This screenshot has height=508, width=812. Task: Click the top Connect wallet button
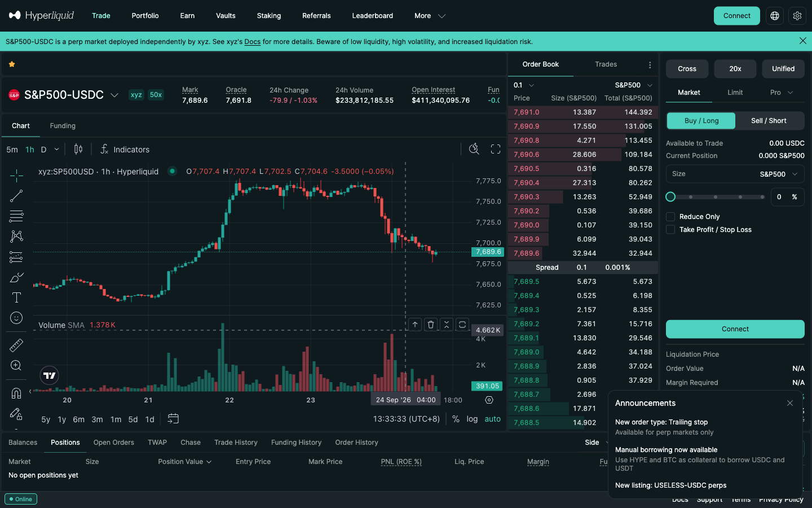coord(737,16)
